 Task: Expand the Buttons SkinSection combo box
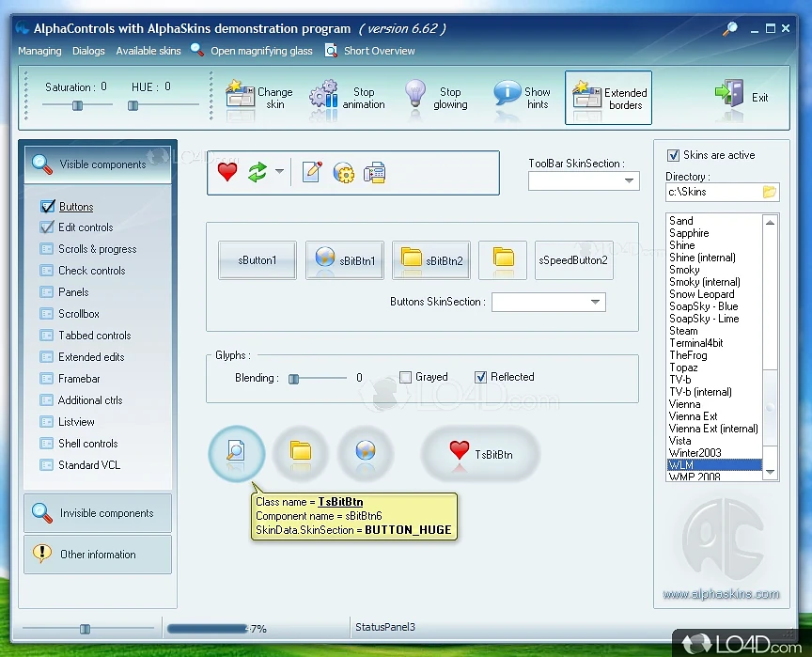tap(595, 302)
